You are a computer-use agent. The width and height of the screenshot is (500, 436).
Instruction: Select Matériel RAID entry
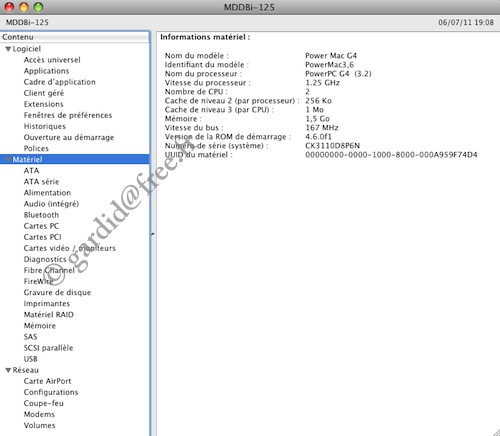click(49, 315)
